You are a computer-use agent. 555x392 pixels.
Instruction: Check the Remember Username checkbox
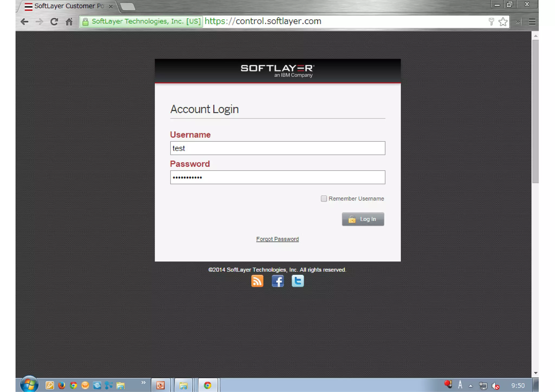click(x=324, y=198)
